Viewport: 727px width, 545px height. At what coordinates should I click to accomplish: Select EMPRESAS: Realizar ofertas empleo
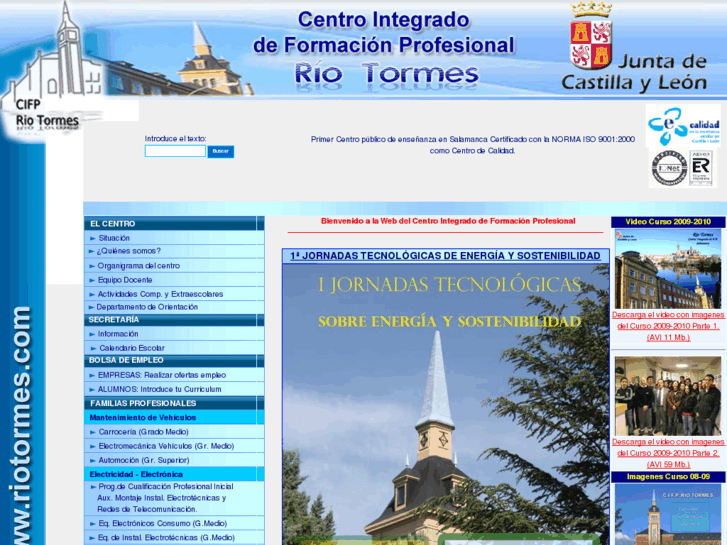162,375
